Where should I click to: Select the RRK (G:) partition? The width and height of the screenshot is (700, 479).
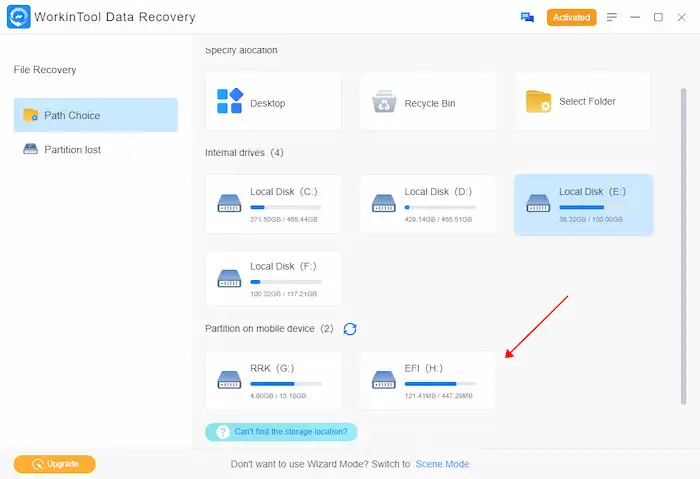273,380
